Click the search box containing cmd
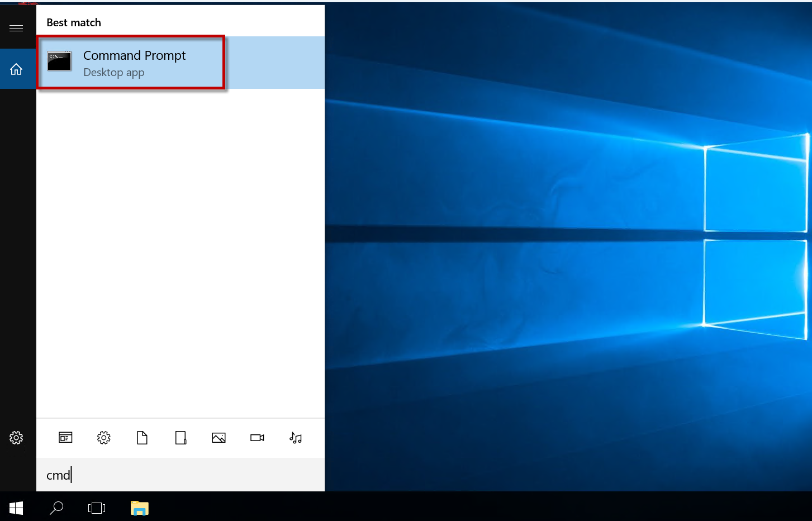 point(180,475)
